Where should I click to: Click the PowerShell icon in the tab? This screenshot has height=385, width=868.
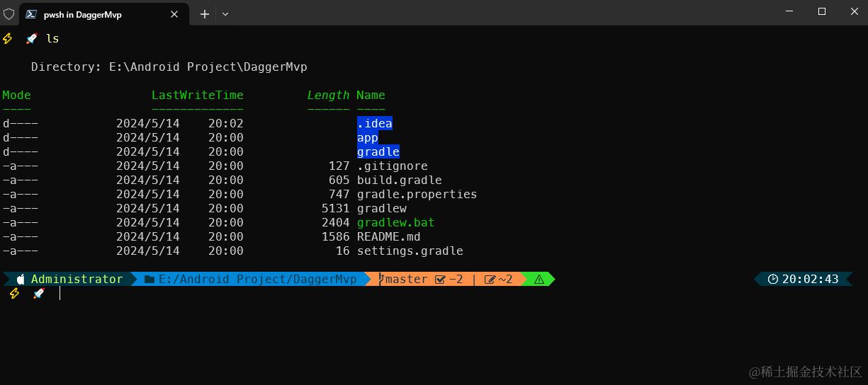pyautogui.click(x=30, y=14)
